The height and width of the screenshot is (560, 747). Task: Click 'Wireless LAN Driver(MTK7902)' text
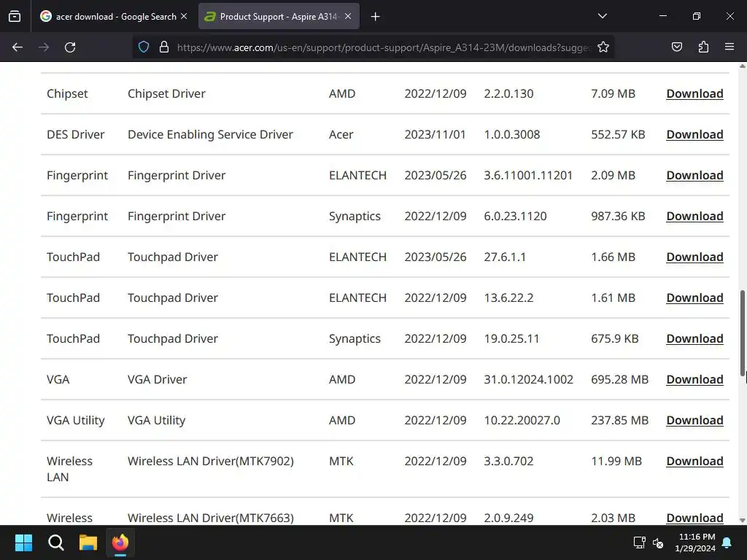(211, 462)
